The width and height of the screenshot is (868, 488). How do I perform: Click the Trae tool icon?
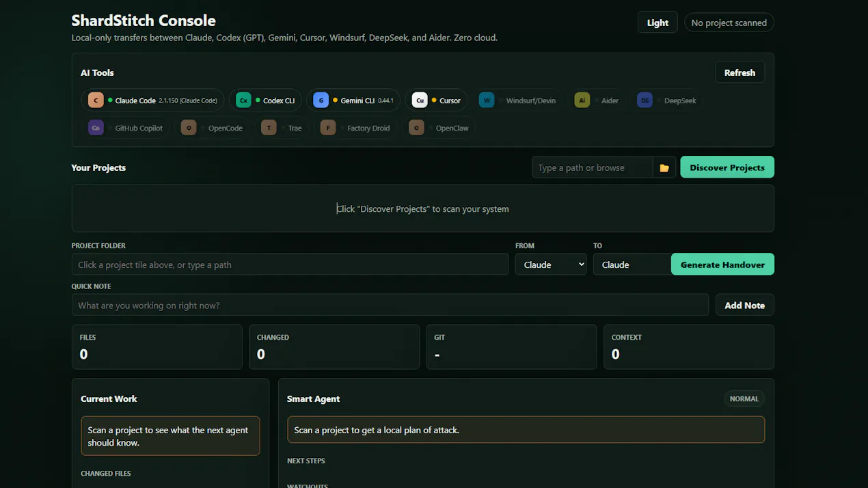(269, 128)
